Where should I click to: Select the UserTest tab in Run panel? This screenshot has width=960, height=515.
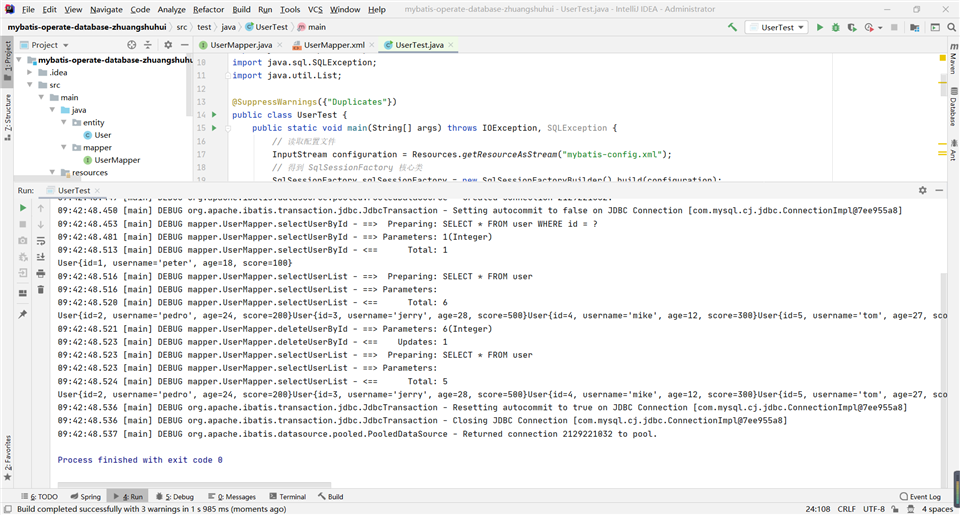click(73, 190)
